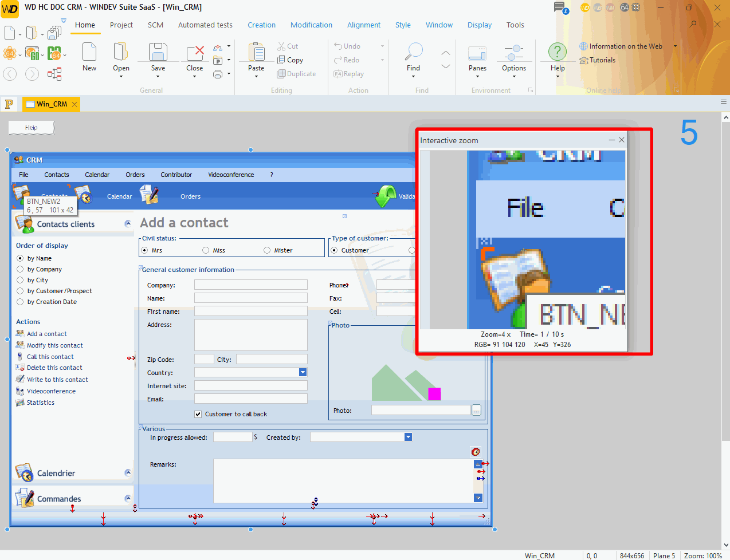Toggle the Customer to call back checkbox
Screen dimensions: 730x560
point(198,414)
